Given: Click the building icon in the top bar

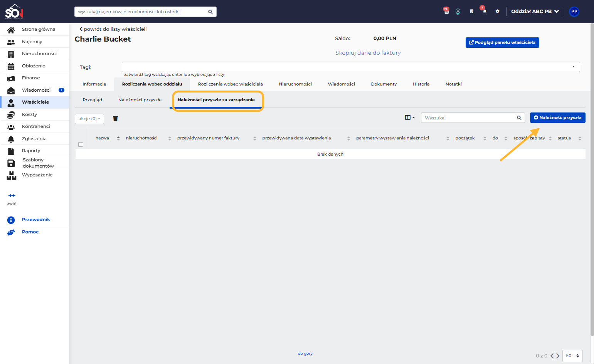Looking at the screenshot, I should (x=471, y=12).
